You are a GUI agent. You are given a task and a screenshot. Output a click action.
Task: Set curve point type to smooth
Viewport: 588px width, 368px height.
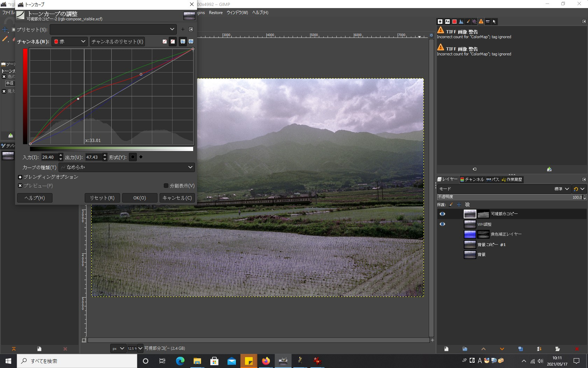pos(133,157)
